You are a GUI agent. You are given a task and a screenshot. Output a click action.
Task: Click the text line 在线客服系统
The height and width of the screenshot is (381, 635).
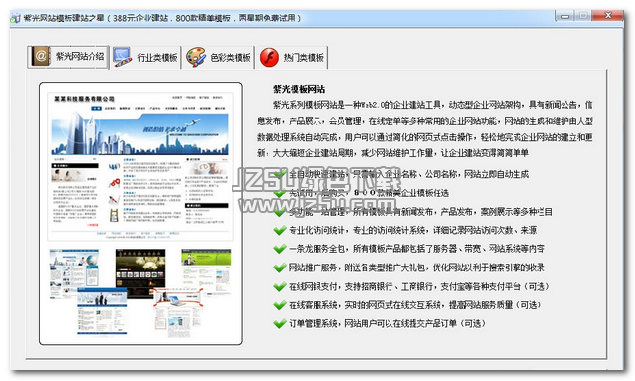415,305
